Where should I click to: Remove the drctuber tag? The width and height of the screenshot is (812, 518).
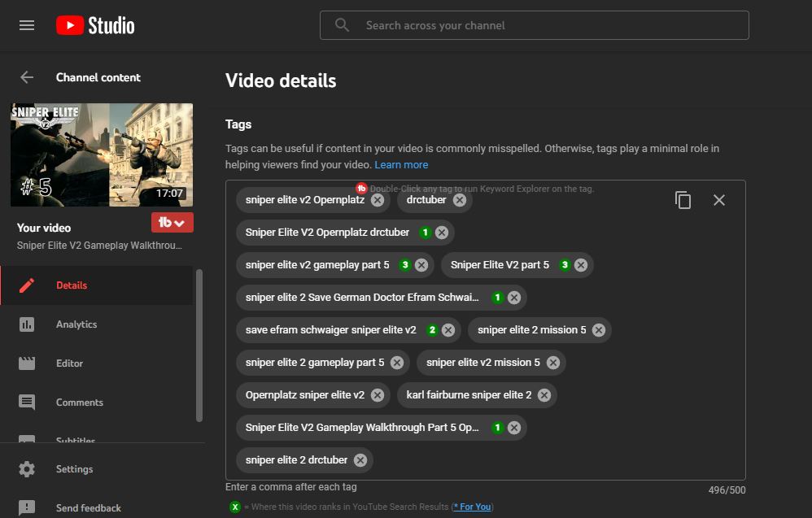click(460, 199)
